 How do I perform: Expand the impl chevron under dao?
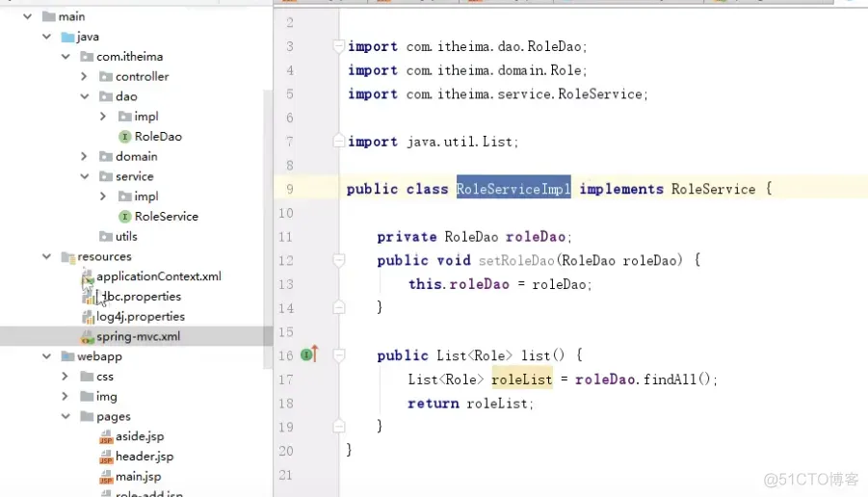[103, 117]
